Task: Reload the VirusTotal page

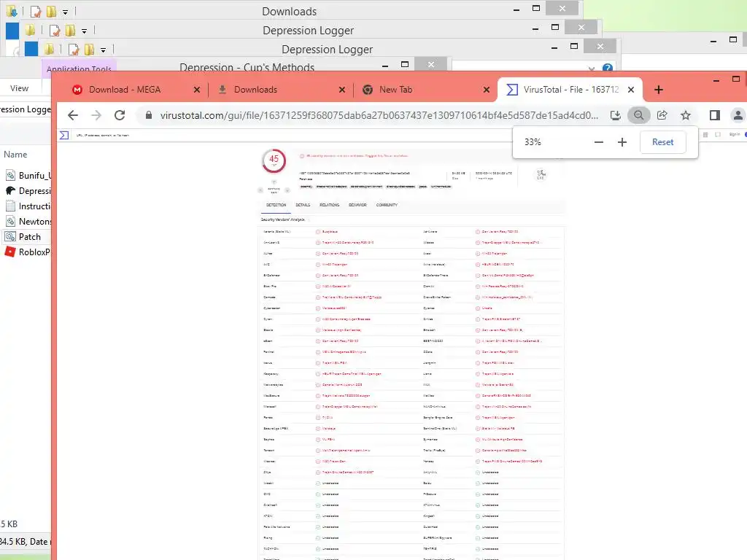Action: (x=120, y=115)
